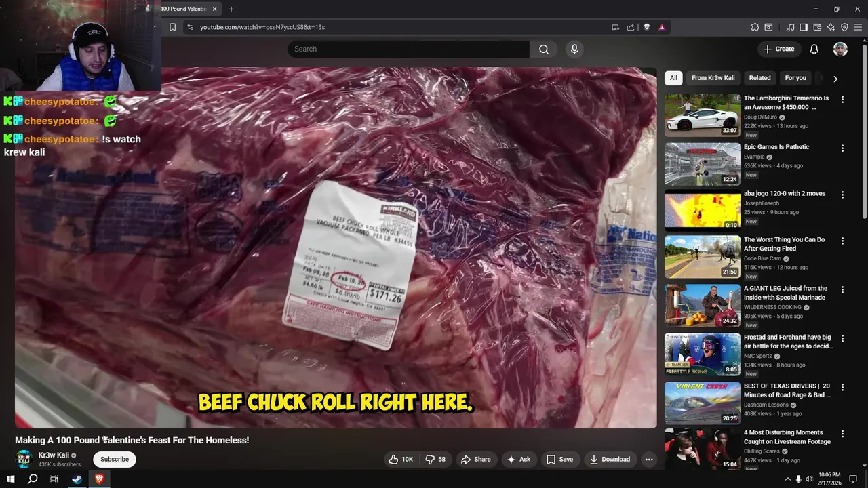Open options for Epic Games Is Pathetic video
This screenshot has height=488, width=868.
pos(842,148)
